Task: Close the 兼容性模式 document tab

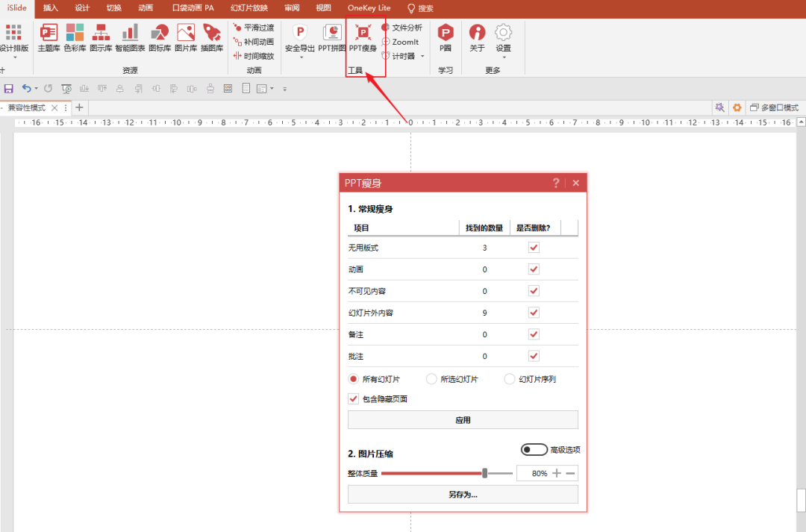Action: point(54,107)
